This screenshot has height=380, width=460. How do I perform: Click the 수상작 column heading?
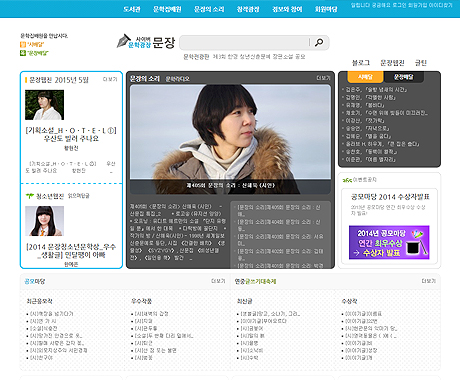[x=349, y=301]
